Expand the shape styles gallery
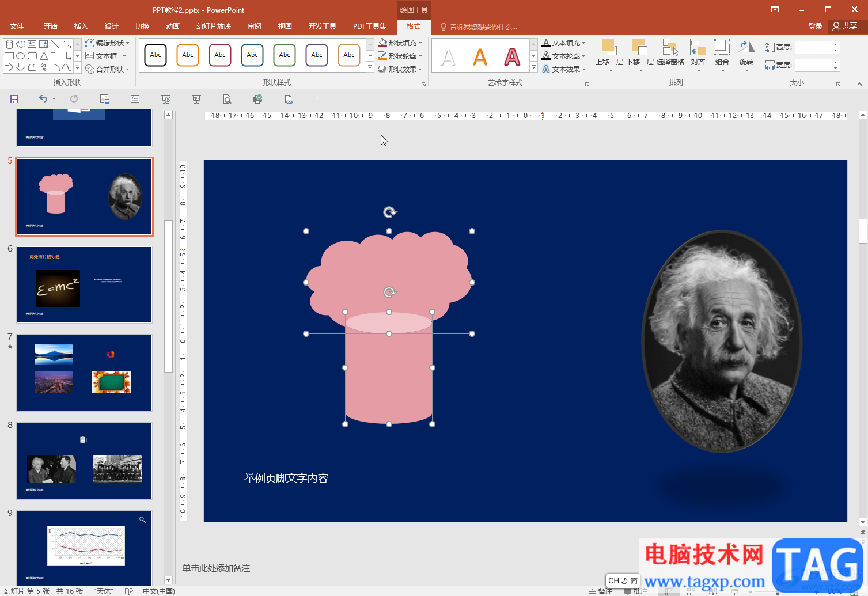This screenshot has width=868, height=596. pyautogui.click(x=370, y=67)
